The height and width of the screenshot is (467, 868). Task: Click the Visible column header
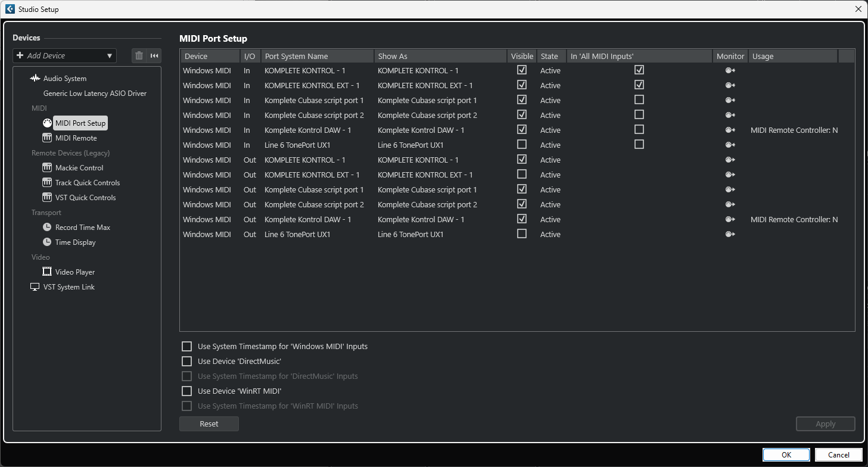click(522, 56)
